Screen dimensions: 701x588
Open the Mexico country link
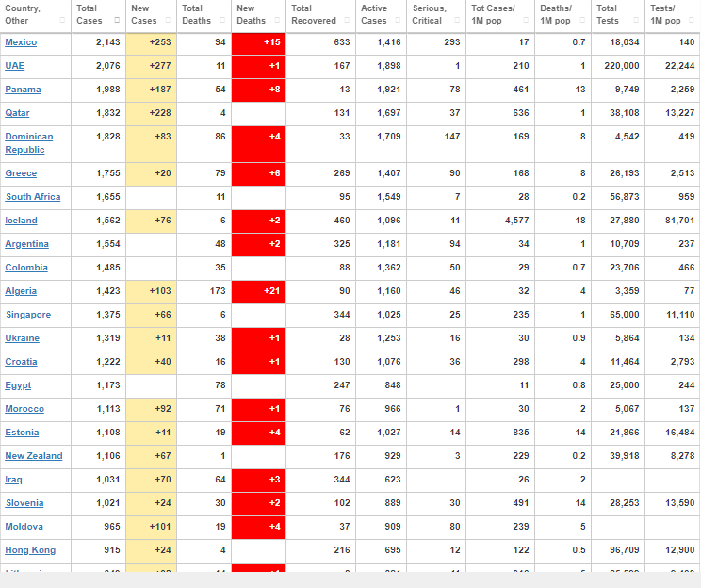tap(21, 42)
